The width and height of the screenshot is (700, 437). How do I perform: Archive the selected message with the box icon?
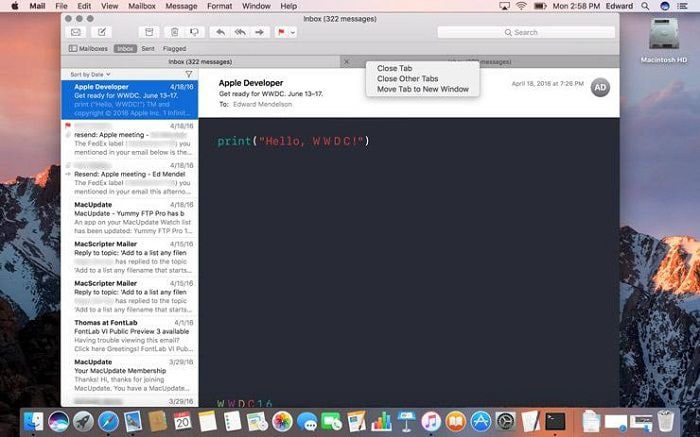pos(149,32)
